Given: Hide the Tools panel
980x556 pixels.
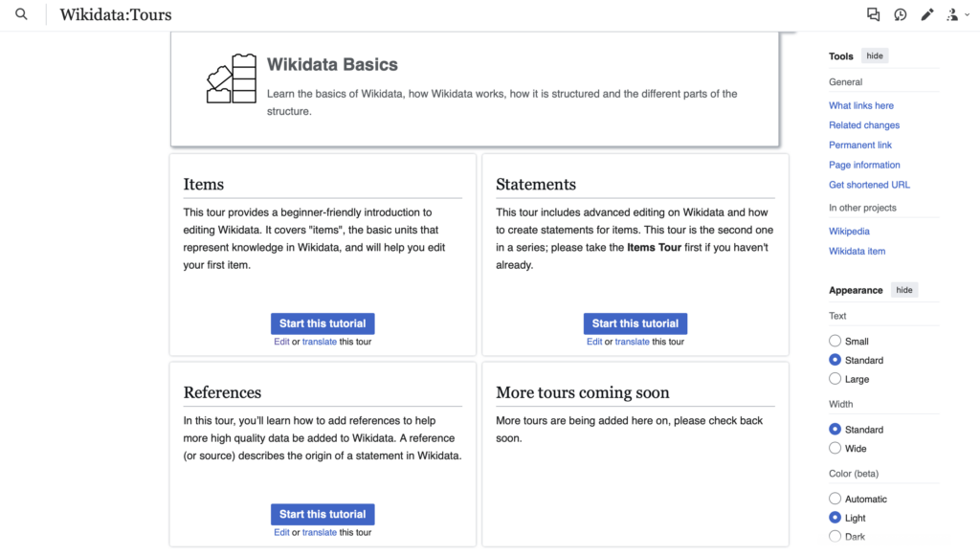Looking at the screenshot, I should click(x=875, y=56).
